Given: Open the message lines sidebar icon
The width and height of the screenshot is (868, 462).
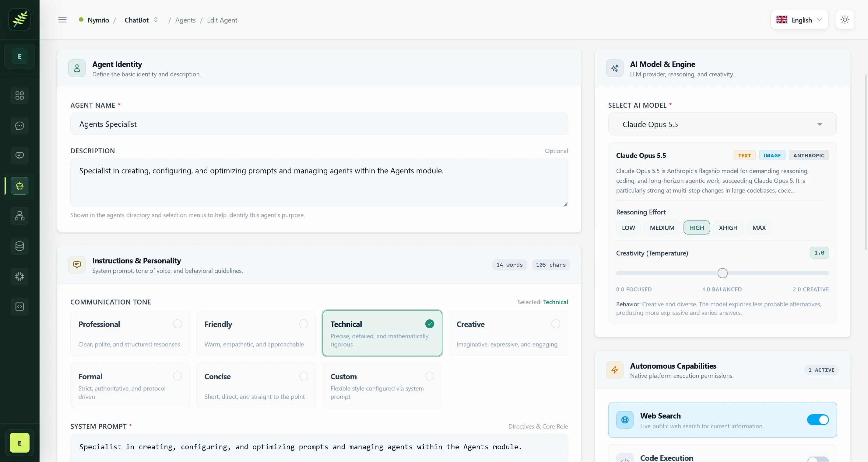Looking at the screenshot, I should pyautogui.click(x=19, y=156).
